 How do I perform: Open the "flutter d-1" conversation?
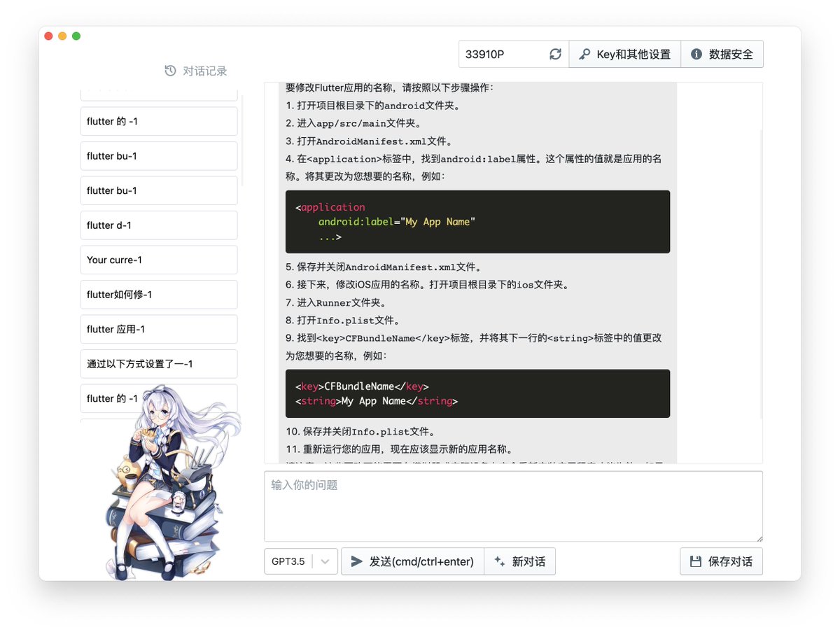click(159, 225)
